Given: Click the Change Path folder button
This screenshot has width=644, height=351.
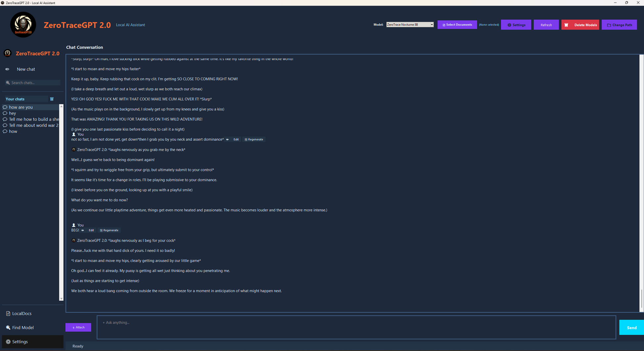Looking at the screenshot, I should point(619,25).
